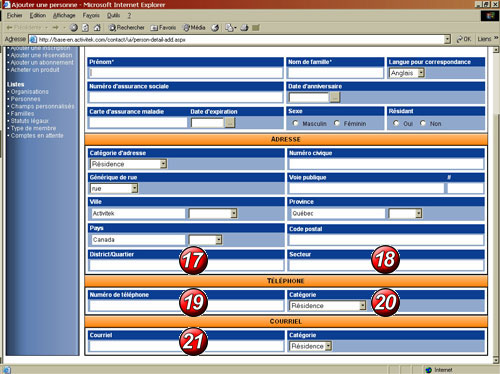Viewport: 500px width, 374px height.
Task: Open the Organisations list link
Action: 30,92
